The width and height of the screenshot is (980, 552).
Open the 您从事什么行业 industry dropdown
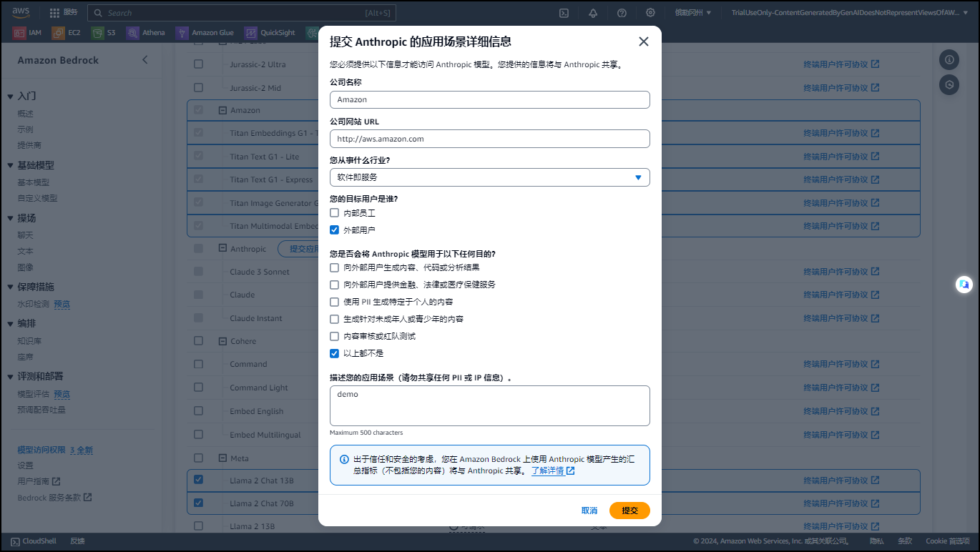[x=489, y=177]
